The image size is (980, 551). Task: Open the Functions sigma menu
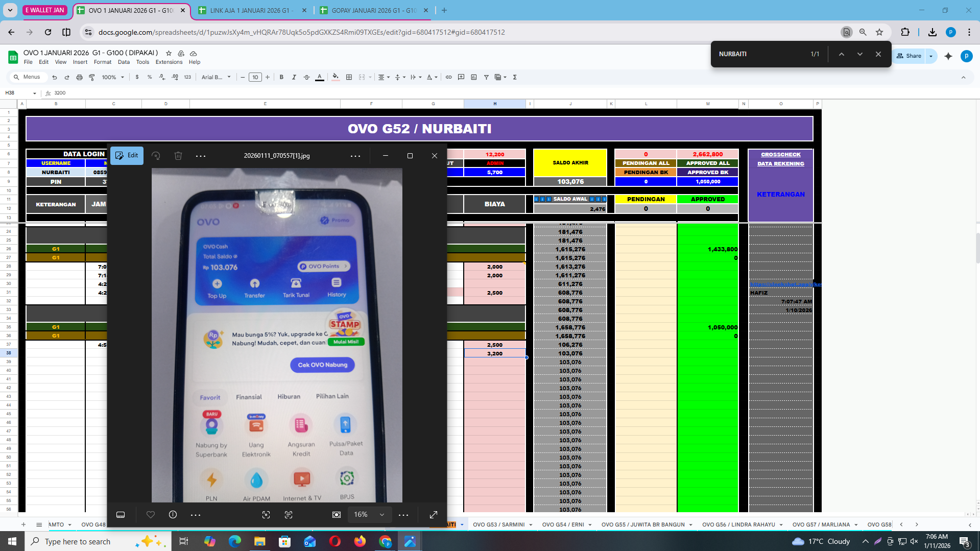click(x=515, y=77)
